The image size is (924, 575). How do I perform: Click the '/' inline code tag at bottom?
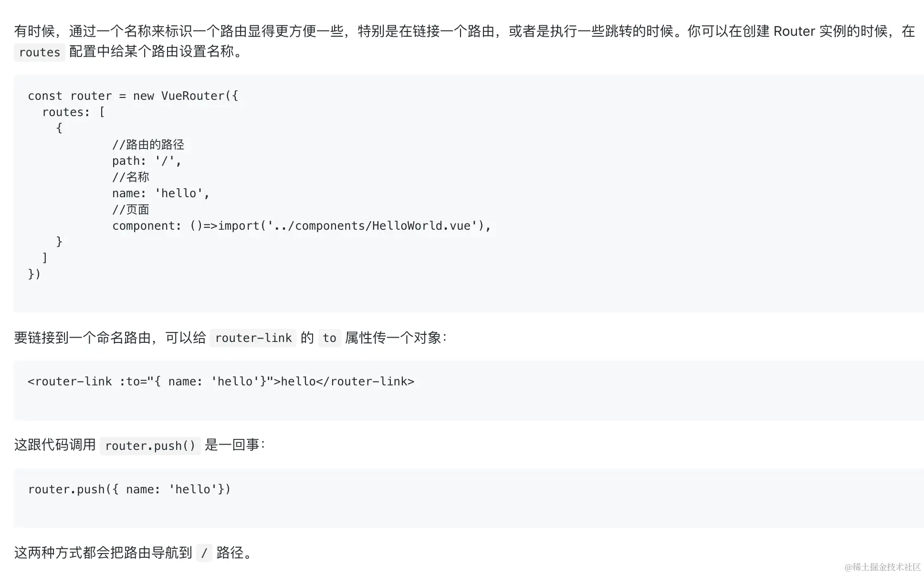tap(204, 553)
